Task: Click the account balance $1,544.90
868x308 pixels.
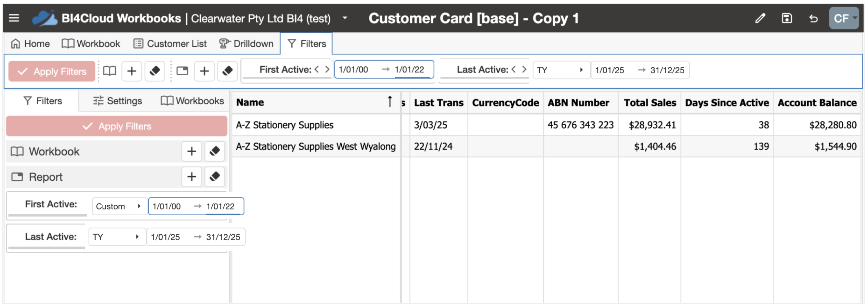Action: (x=836, y=146)
